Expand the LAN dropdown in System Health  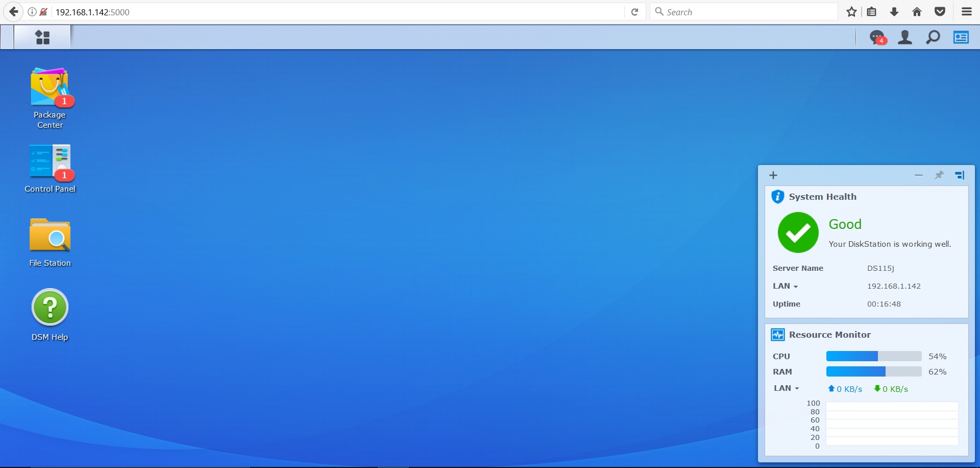(x=786, y=286)
